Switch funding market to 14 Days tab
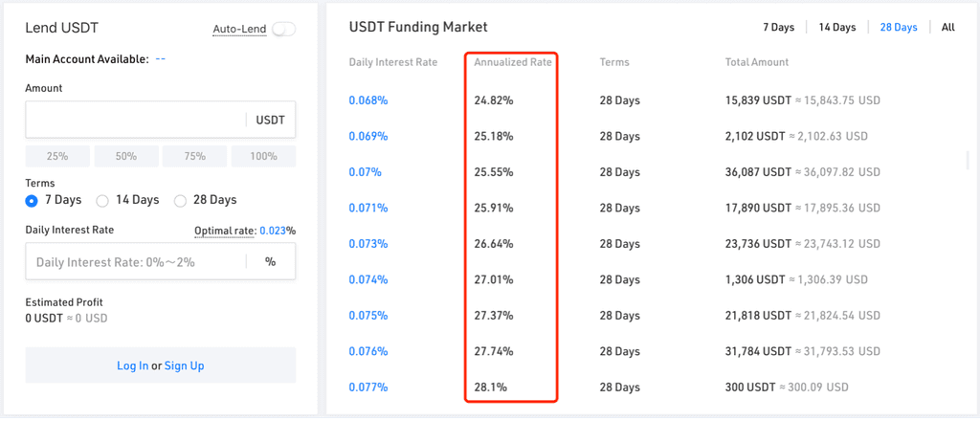The width and height of the screenshot is (980, 421). (x=837, y=28)
